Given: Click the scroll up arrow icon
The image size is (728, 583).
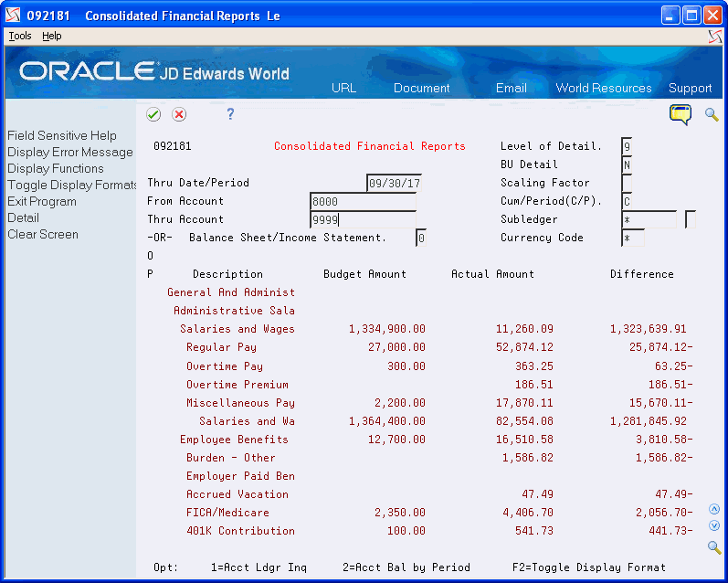Looking at the screenshot, I should coord(714,509).
